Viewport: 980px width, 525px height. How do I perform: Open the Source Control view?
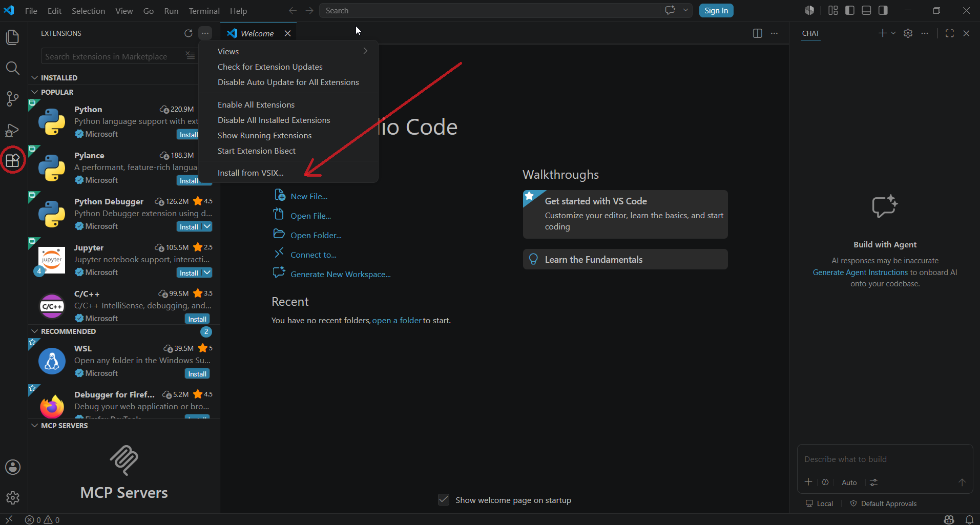pos(13,99)
